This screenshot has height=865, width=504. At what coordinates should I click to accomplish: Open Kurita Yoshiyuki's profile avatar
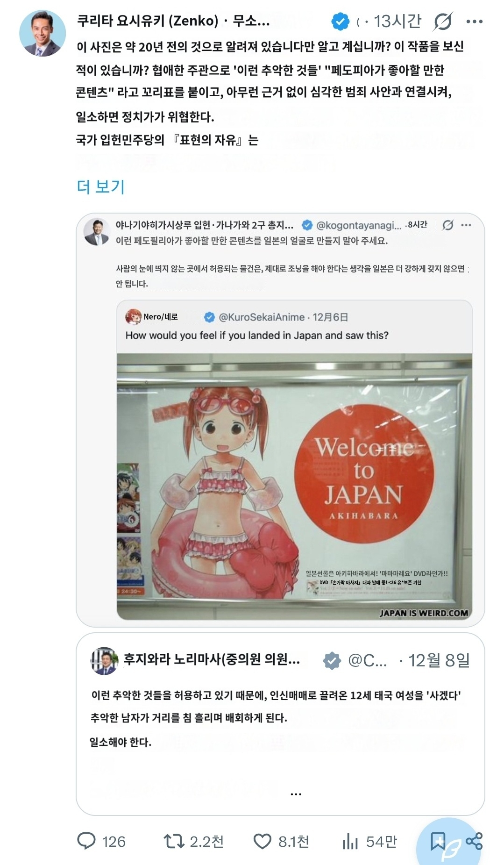42,33
